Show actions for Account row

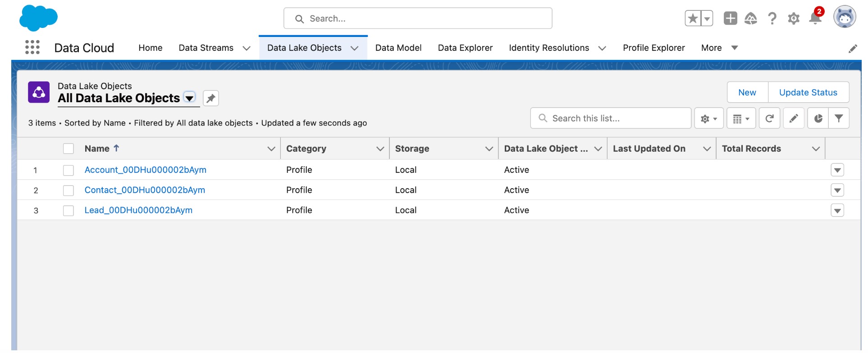click(837, 170)
